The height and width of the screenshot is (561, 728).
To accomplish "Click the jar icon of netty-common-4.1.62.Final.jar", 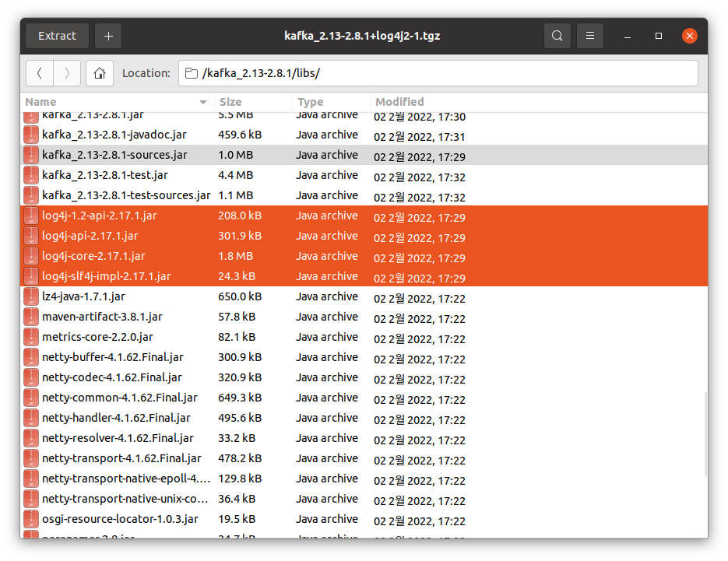I will click(31, 398).
